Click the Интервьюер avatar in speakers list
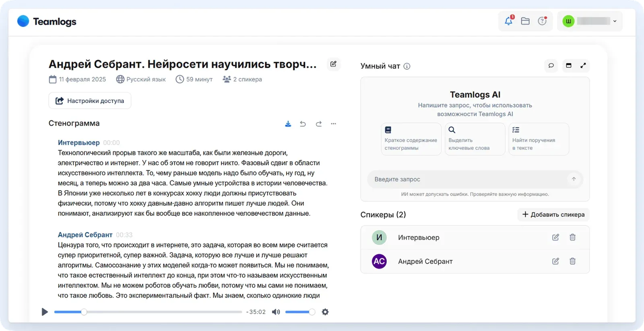The width and height of the screenshot is (644, 331). (379, 237)
